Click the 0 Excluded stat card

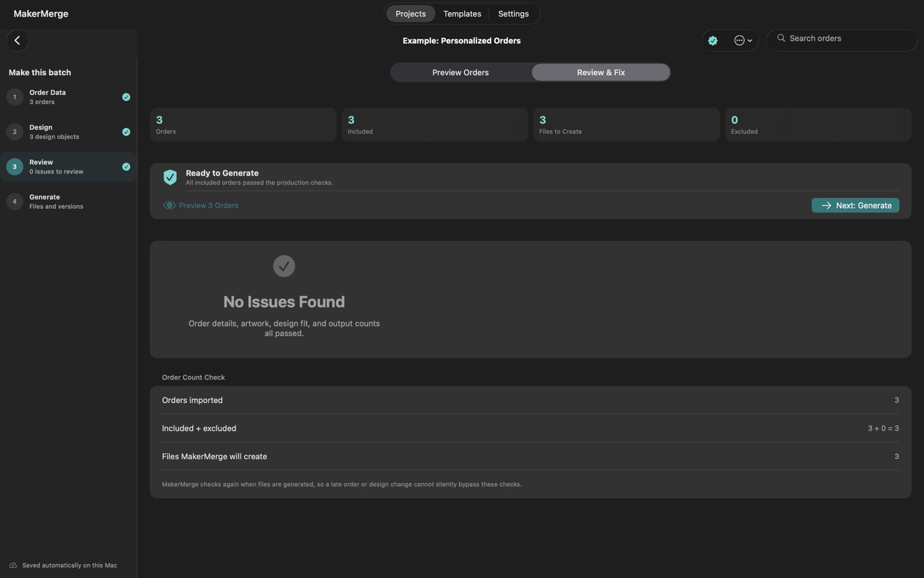click(818, 124)
